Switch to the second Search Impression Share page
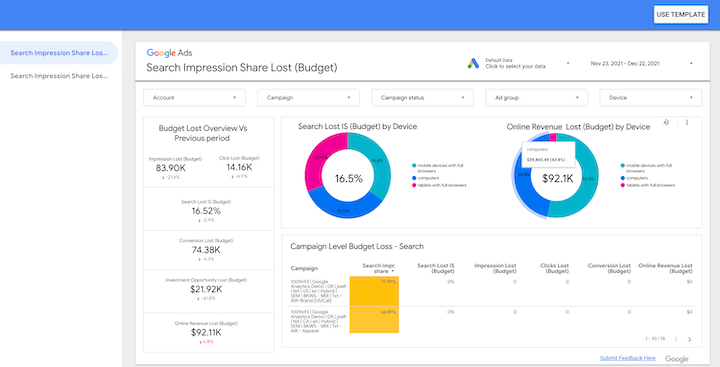Screen dimensions: 720x367 59,76
